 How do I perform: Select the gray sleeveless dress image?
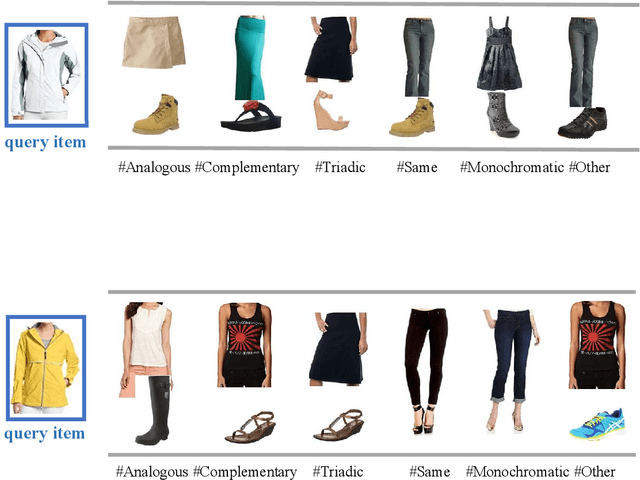coord(499,53)
